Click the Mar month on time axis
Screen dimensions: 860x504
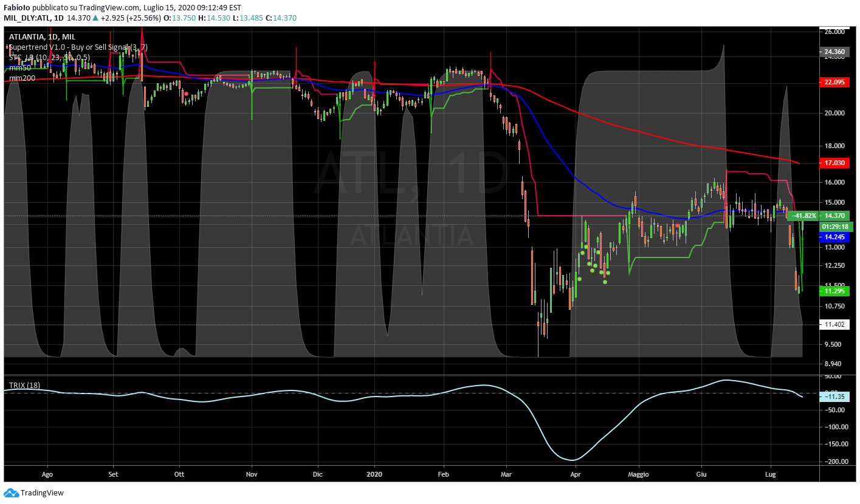click(x=506, y=474)
